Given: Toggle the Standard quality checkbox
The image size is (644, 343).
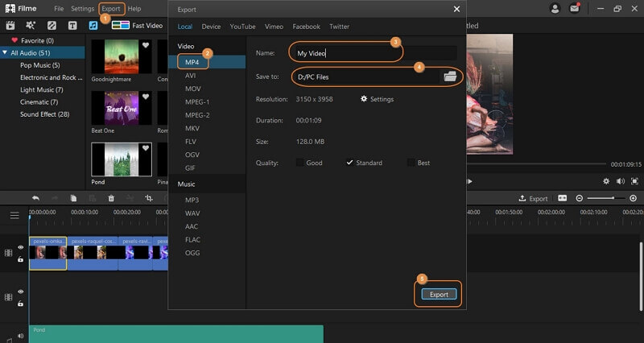Looking at the screenshot, I should [349, 163].
